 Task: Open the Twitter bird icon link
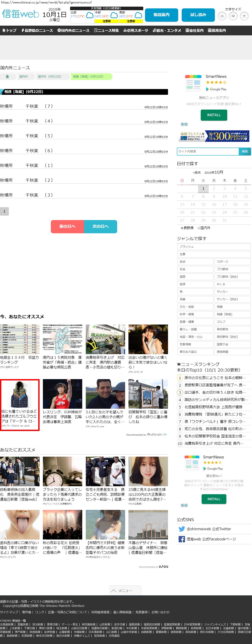tap(182, 529)
